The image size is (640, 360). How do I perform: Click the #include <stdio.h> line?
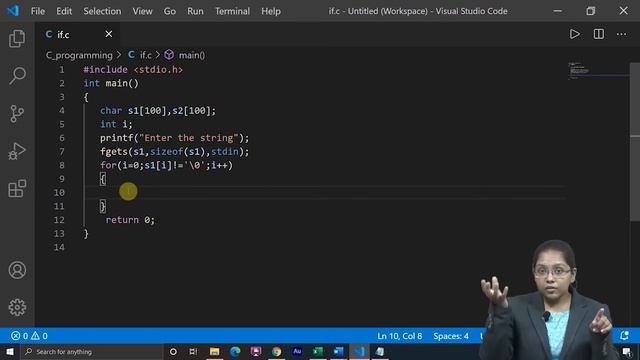(x=133, y=70)
